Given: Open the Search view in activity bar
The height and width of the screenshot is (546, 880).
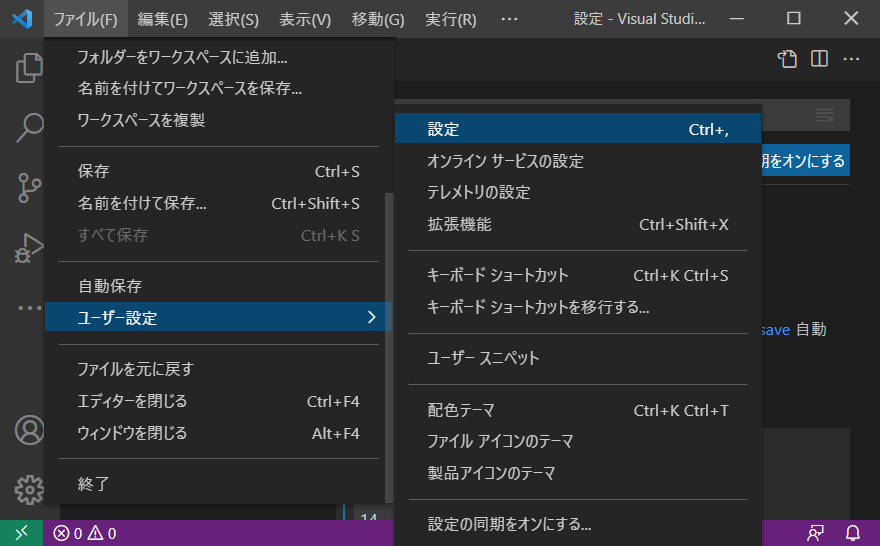Looking at the screenshot, I should 29,127.
